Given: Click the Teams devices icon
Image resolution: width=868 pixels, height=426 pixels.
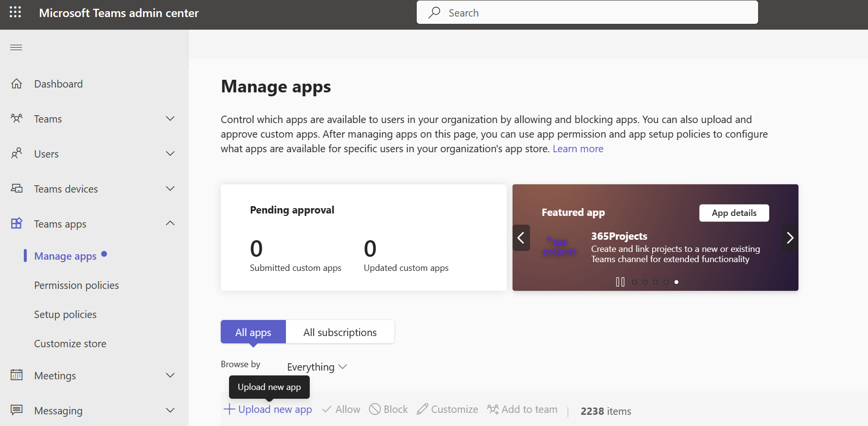Looking at the screenshot, I should 17,188.
